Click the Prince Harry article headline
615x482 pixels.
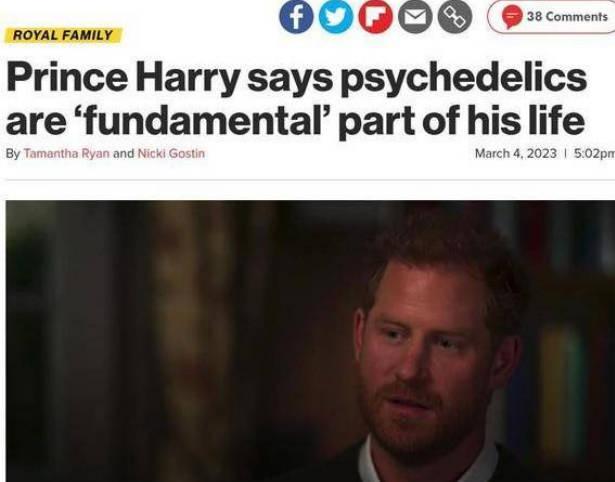tap(296, 99)
